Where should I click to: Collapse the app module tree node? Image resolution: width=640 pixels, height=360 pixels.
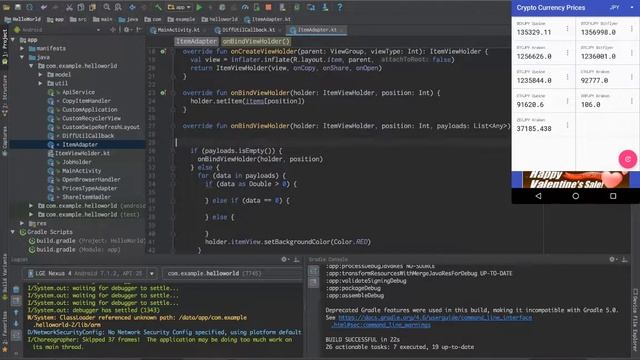click(13, 40)
